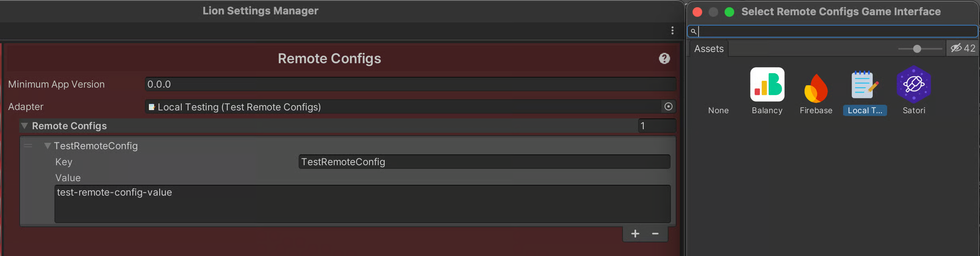Collapse the TestRemoteConfig entry foldout
Screen dimensions: 980x256
pyautogui.click(x=48, y=146)
